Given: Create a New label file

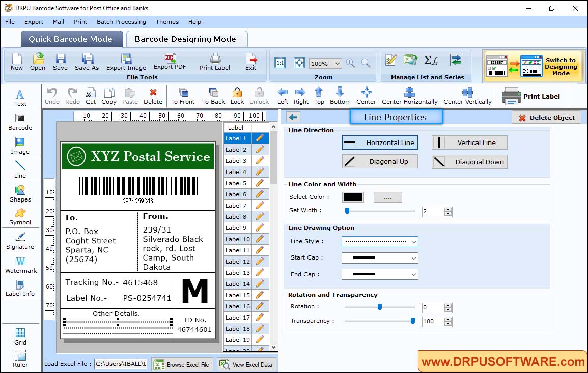Looking at the screenshot, I should coord(17,62).
